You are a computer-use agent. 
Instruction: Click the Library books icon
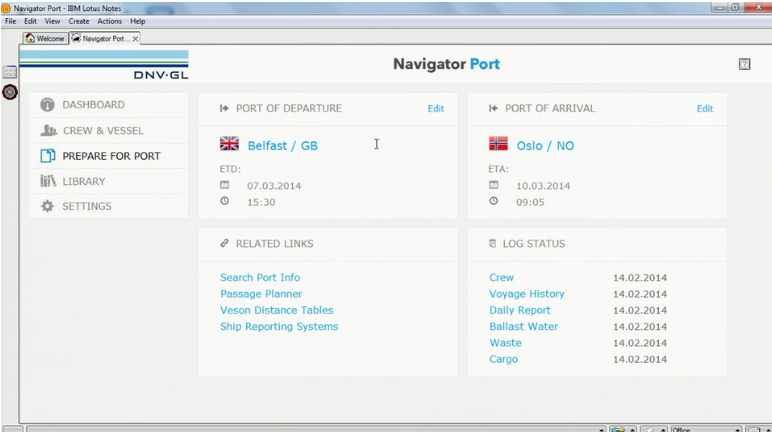(x=48, y=181)
